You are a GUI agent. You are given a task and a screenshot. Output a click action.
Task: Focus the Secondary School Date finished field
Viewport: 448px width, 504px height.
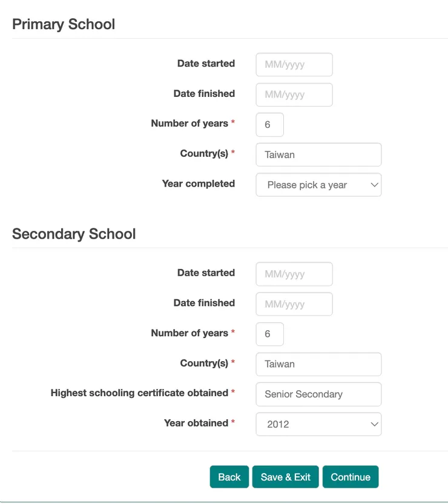[294, 304]
